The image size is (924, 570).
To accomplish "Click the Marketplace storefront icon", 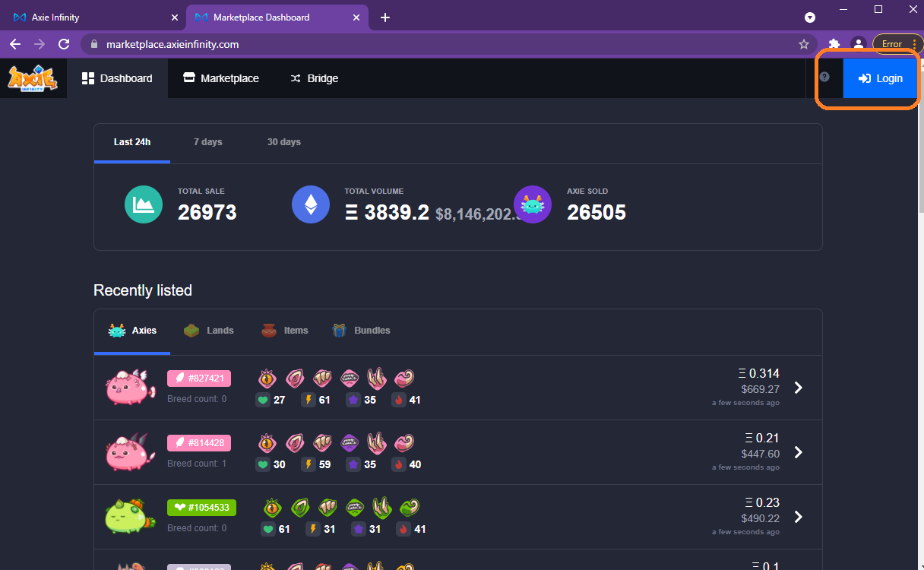I will coord(188,78).
